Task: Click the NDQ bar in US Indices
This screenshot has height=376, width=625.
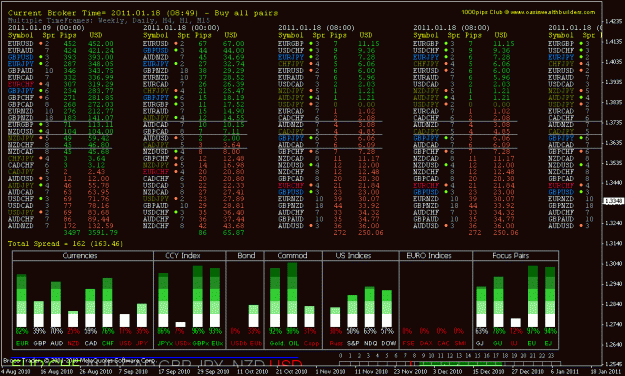Action: click(x=369, y=307)
